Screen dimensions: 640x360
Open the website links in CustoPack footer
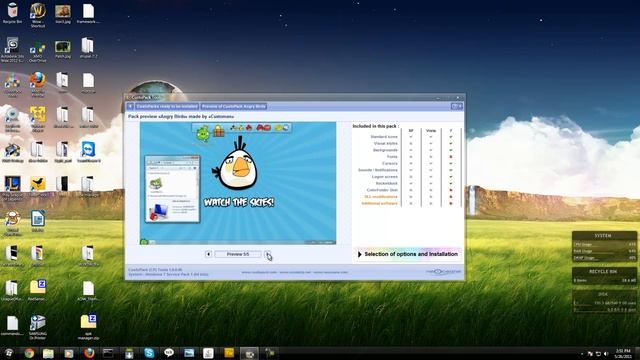point(294,272)
